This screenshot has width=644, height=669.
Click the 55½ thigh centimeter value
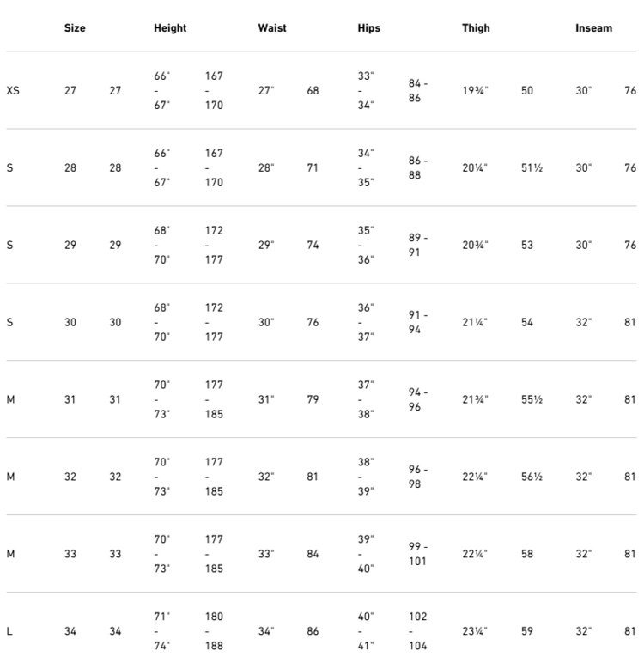coord(532,399)
